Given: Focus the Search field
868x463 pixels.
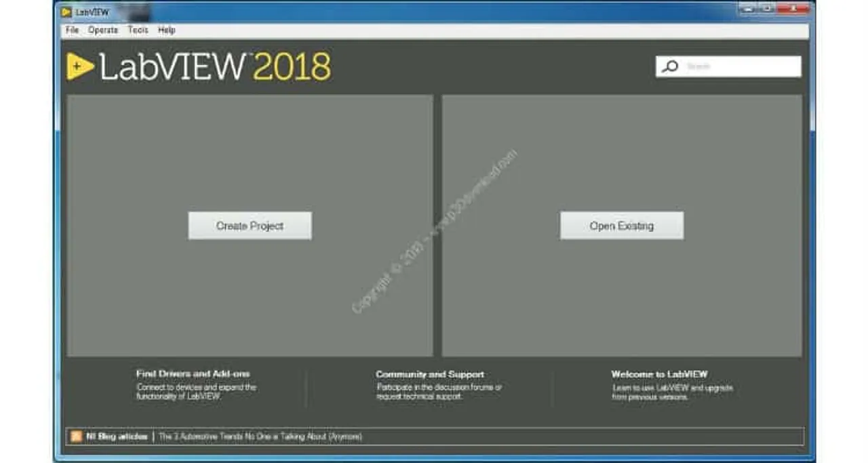Looking at the screenshot, I should tap(728, 66).
